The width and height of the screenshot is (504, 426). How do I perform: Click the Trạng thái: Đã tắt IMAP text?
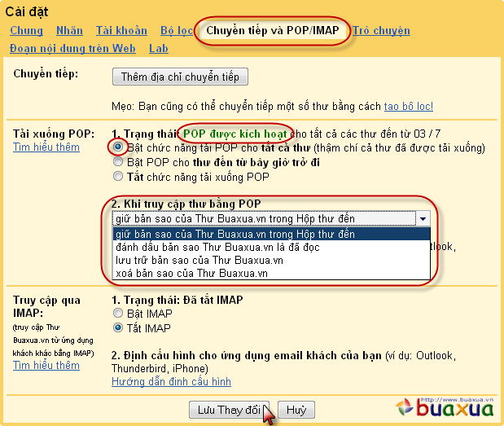[x=183, y=300]
